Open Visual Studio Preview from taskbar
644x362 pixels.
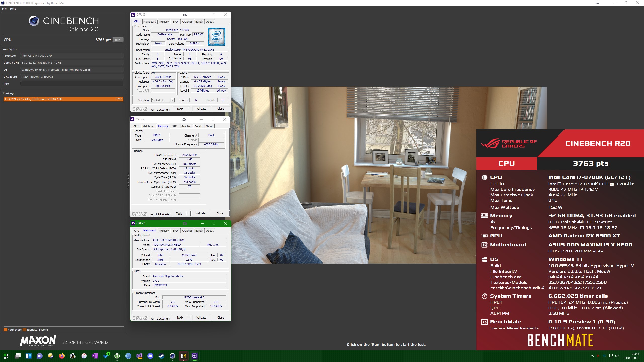click(x=139, y=356)
